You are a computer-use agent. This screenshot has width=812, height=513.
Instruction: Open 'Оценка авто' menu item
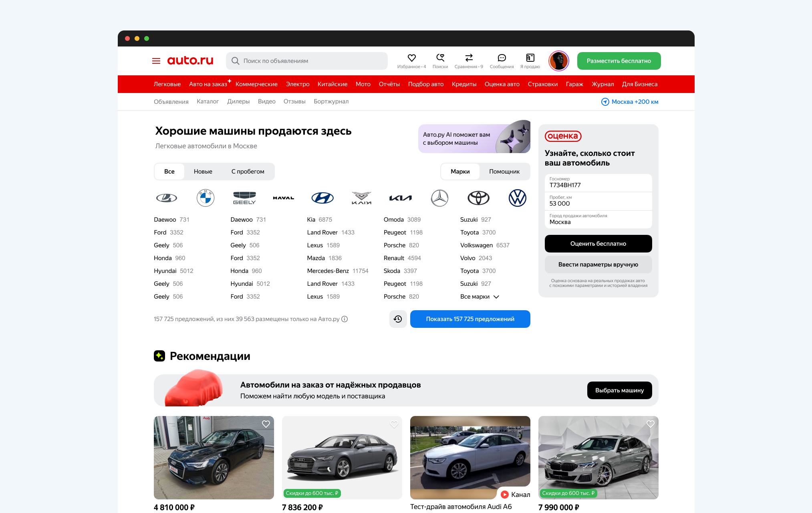click(x=502, y=84)
